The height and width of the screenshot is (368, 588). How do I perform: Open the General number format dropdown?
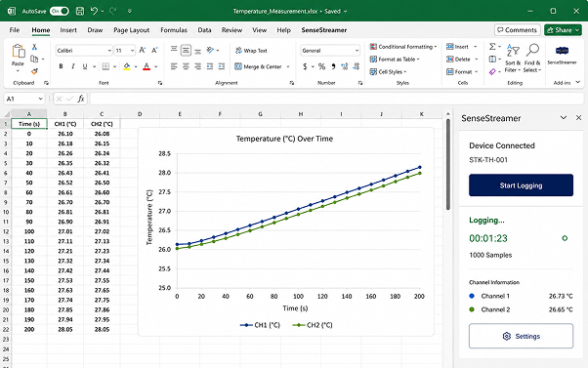(x=357, y=50)
